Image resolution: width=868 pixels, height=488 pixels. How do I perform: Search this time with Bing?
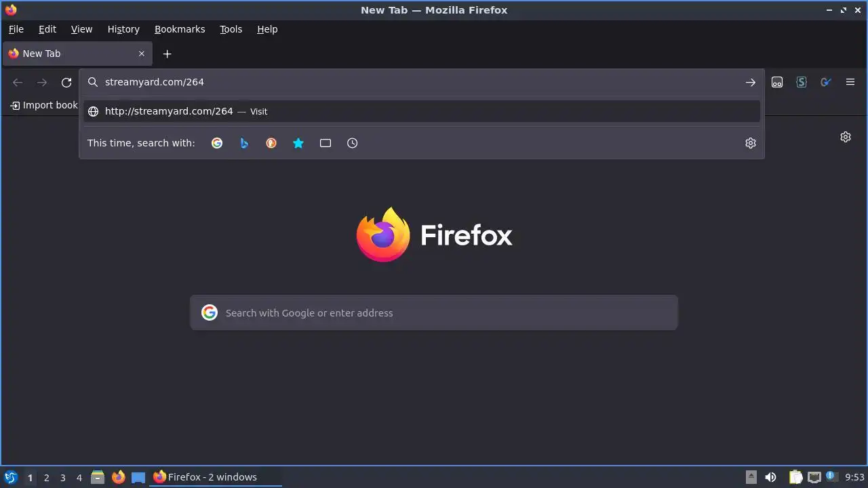tap(244, 143)
